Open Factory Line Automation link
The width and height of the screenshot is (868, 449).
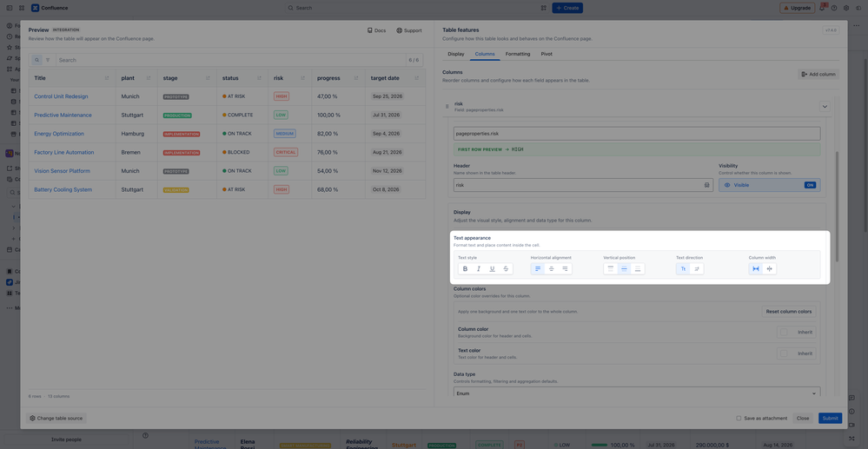coord(64,152)
